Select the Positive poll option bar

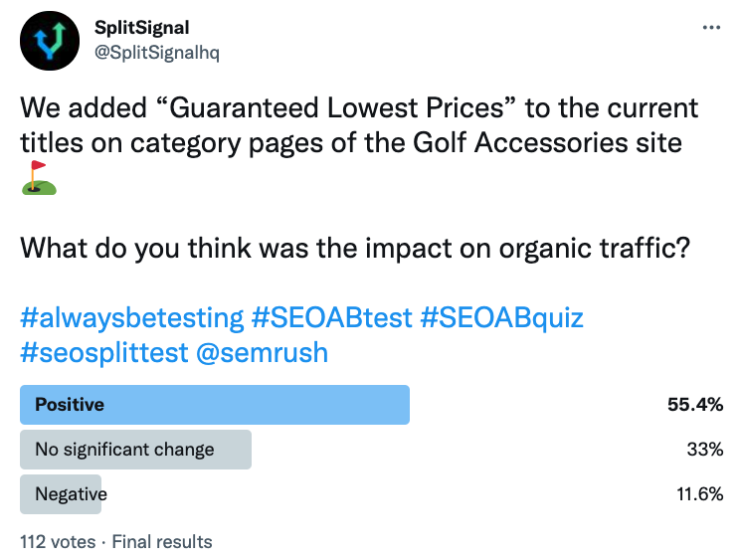(215, 405)
